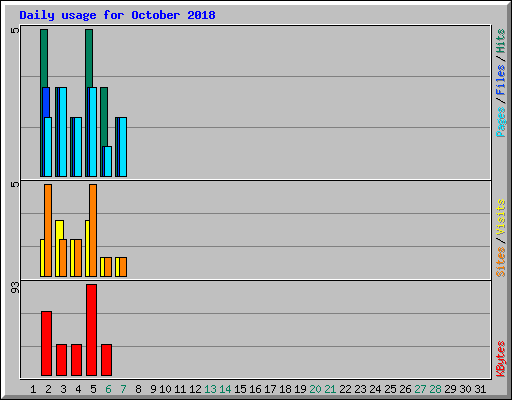Click day label "3" on the x-axis

tap(63, 389)
